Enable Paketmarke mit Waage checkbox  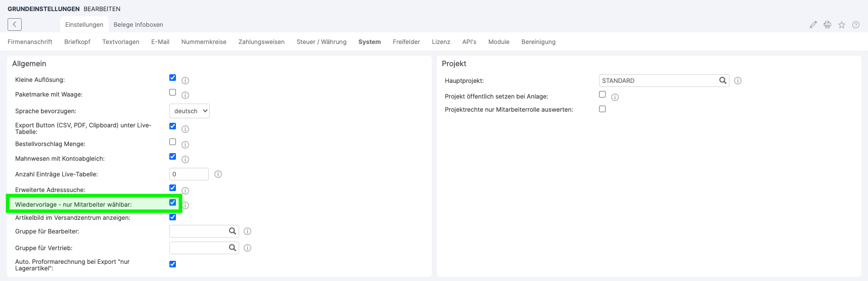click(x=172, y=92)
